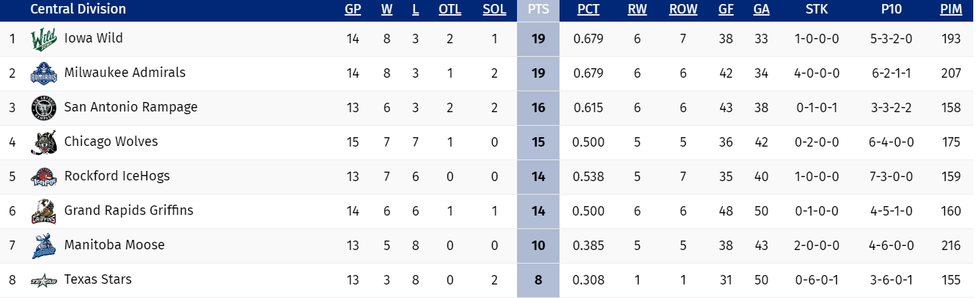Open the Milwaukee Admirals team page
Viewport: 980px width, 298px height.
[x=124, y=73]
